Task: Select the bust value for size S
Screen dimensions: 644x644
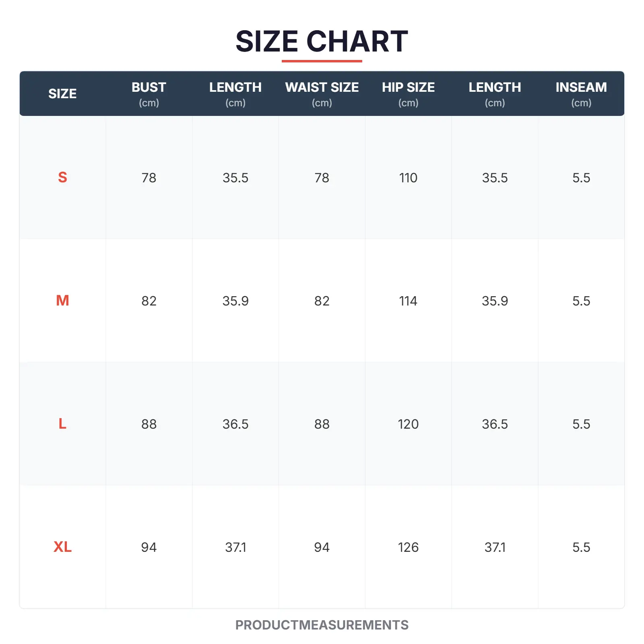Action: pos(149,178)
